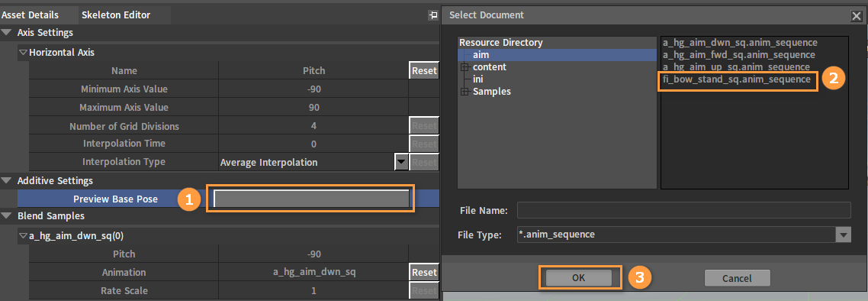Collapse the Axis Settings section
This screenshot has width=868, height=301.
(x=7, y=33)
